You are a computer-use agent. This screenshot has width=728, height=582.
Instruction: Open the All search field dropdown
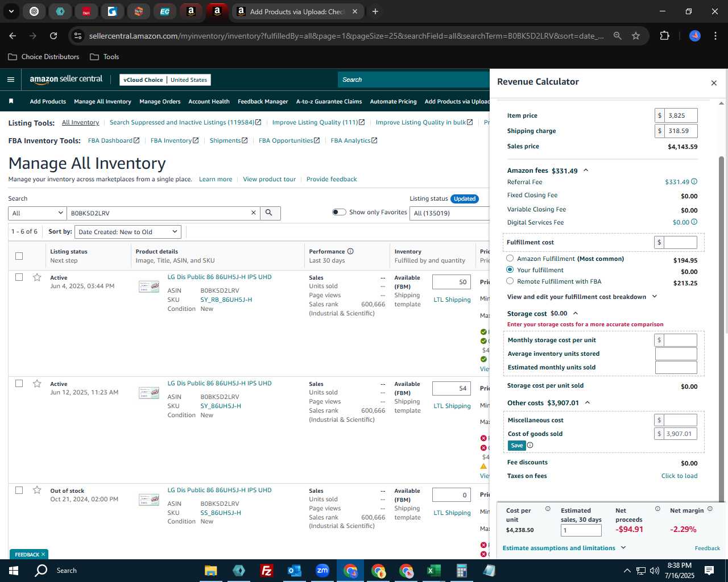(x=38, y=213)
